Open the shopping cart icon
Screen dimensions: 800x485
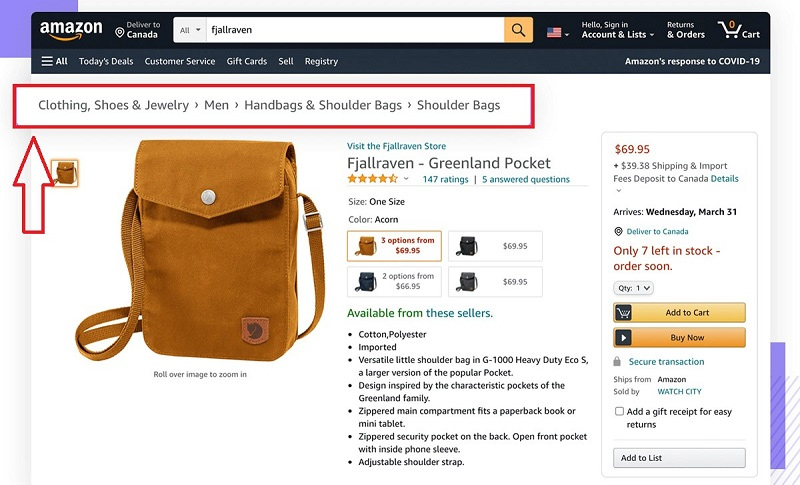(730, 30)
